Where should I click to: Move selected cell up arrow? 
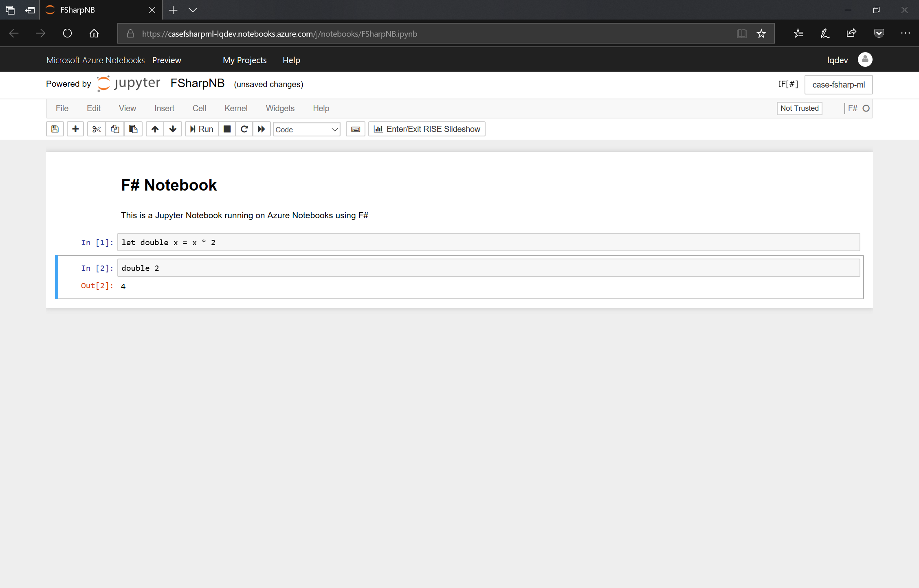point(155,129)
